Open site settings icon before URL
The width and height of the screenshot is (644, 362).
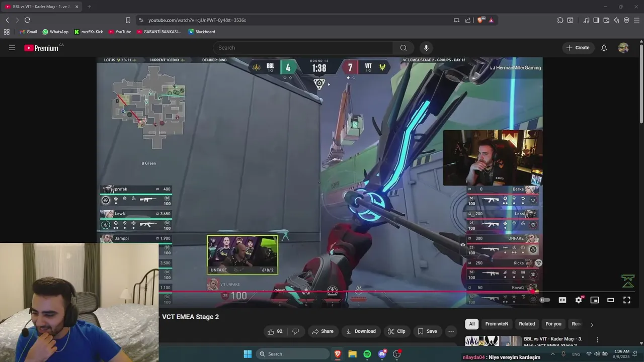(x=141, y=20)
